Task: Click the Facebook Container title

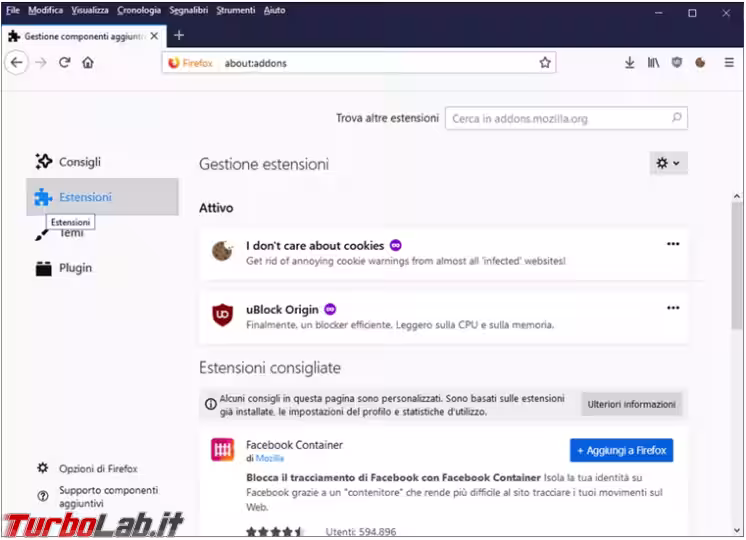Action: click(294, 445)
